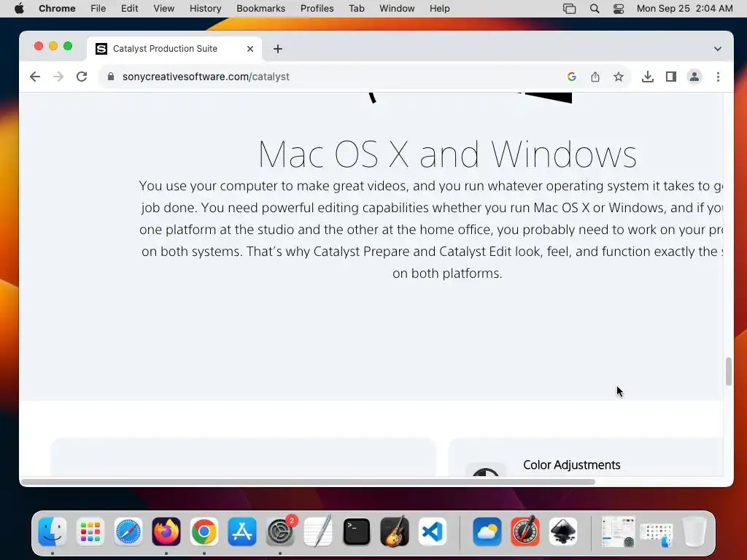Bookmark this page with the star icon
The image size is (747, 560).
619,77
